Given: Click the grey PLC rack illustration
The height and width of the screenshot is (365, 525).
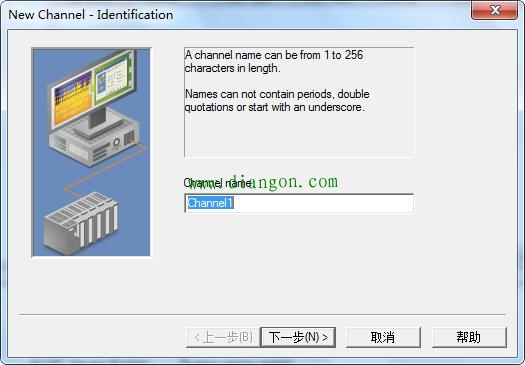Looking at the screenshot, I should coord(81,223).
